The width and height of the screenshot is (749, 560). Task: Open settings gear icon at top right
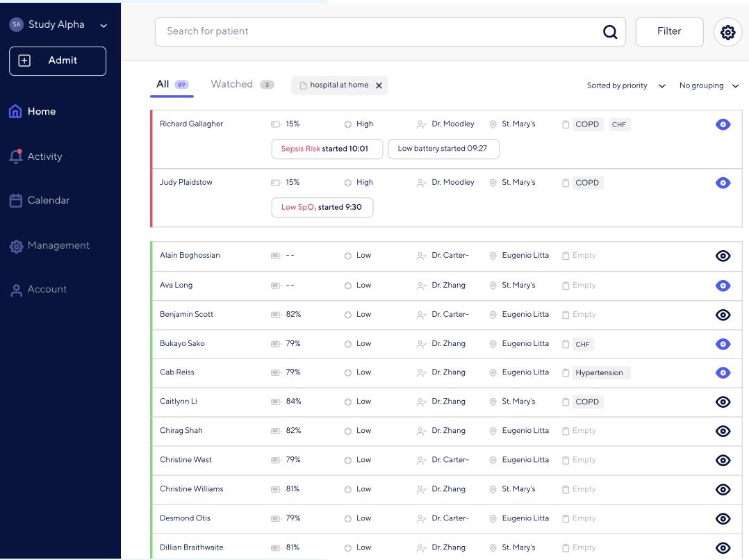click(x=727, y=32)
